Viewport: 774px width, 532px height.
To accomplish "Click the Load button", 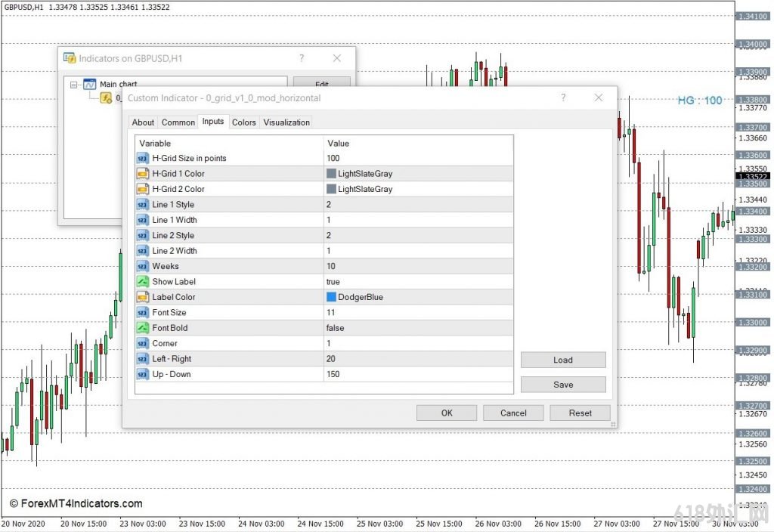I will [563, 360].
